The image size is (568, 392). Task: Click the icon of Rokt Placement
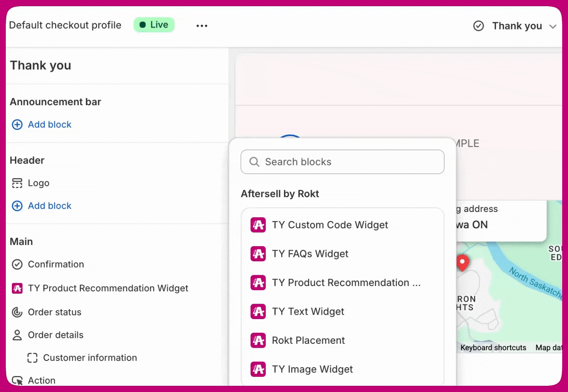click(x=258, y=340)
